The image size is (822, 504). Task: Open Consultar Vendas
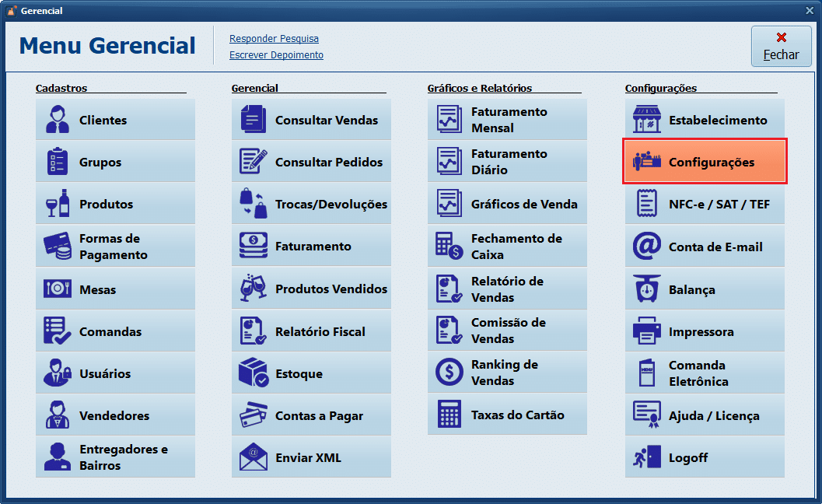tap(311, 119)
